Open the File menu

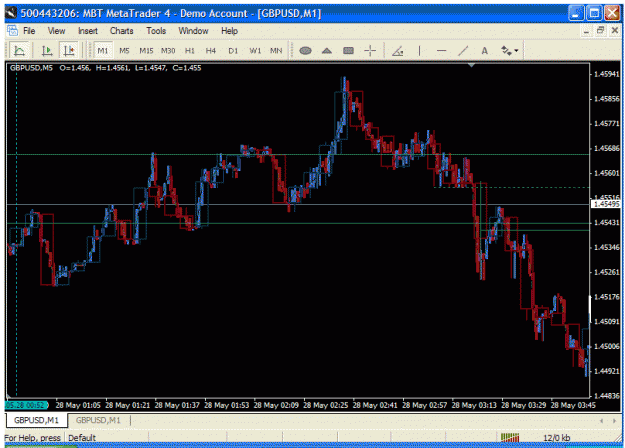[29, 31]
